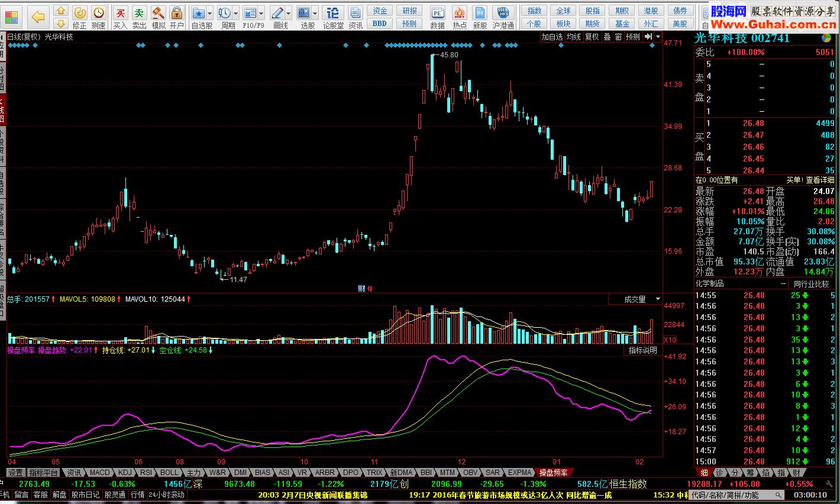840x504 pixels.
Task: Open 指标说明 indicator description
Action: click(642, 350)
